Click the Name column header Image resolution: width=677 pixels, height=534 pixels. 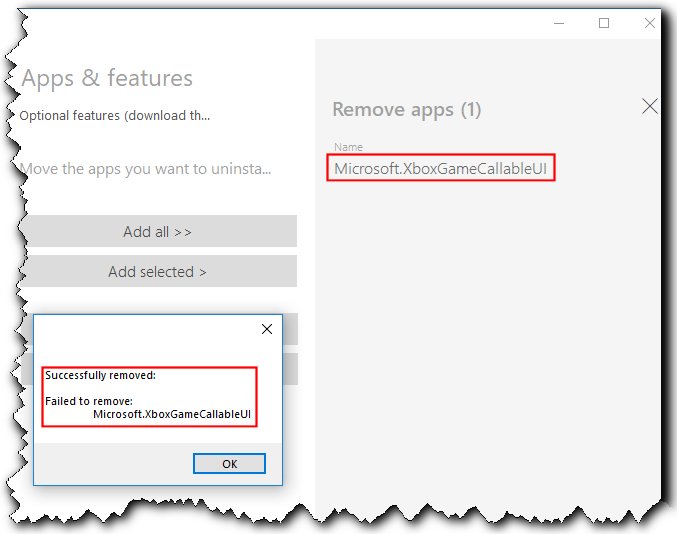pyautogui.click(x=348, y=147)
